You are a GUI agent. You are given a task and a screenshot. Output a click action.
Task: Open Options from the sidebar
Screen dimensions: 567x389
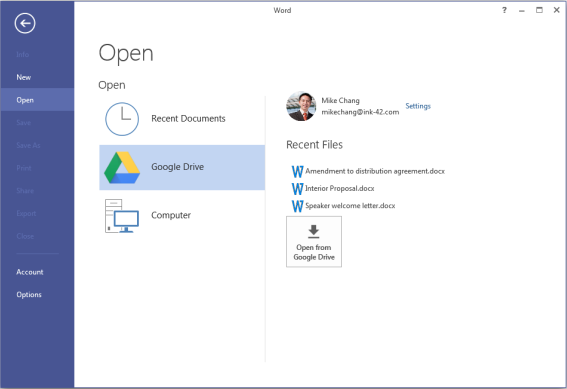29,295
